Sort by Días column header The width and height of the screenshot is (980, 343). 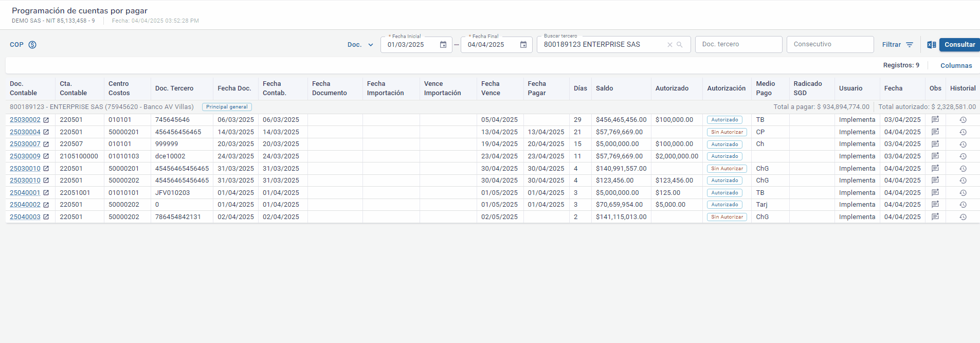(x=580, y=88)
